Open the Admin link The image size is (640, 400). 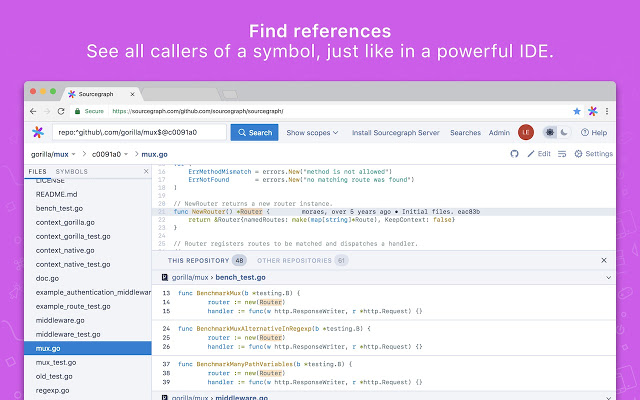tap(499, 133)
